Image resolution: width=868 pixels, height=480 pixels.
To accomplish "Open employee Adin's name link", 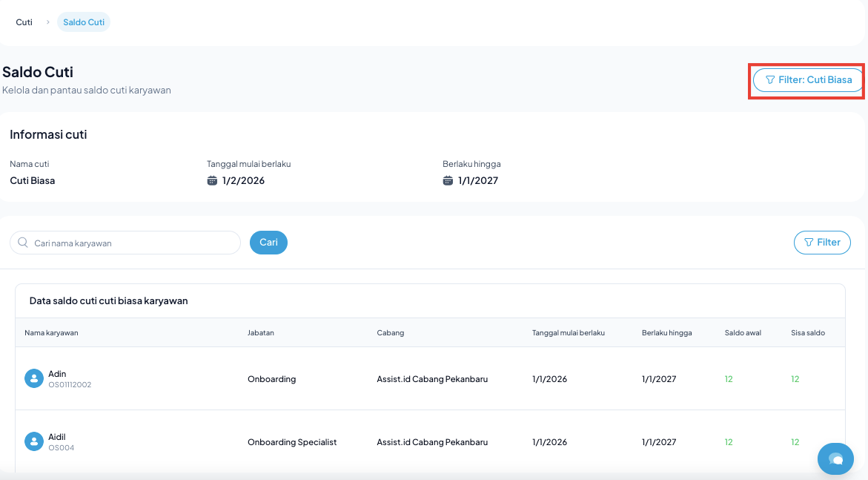I will point(57,374).
